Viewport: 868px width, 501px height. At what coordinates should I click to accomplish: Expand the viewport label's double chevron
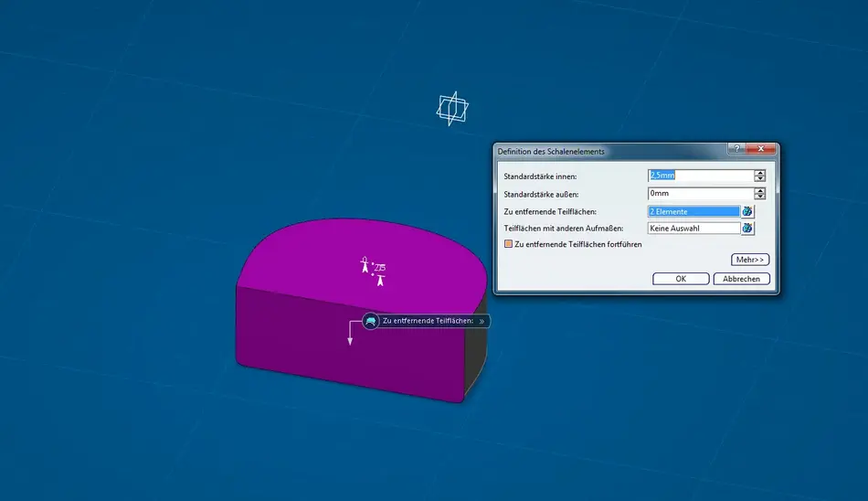coord(482,321)
